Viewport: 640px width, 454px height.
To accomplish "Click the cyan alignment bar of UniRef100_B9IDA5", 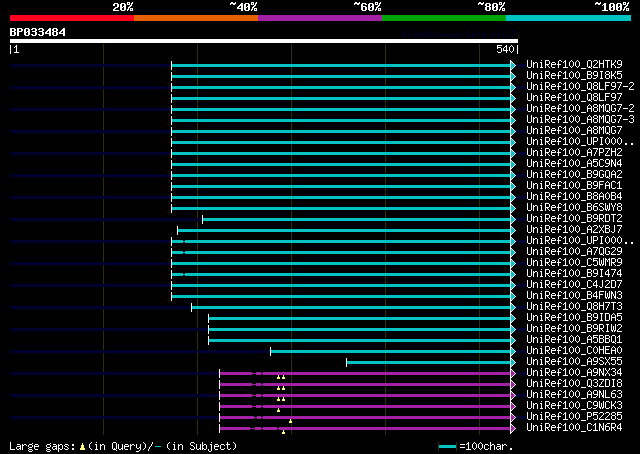I will 360,318.
